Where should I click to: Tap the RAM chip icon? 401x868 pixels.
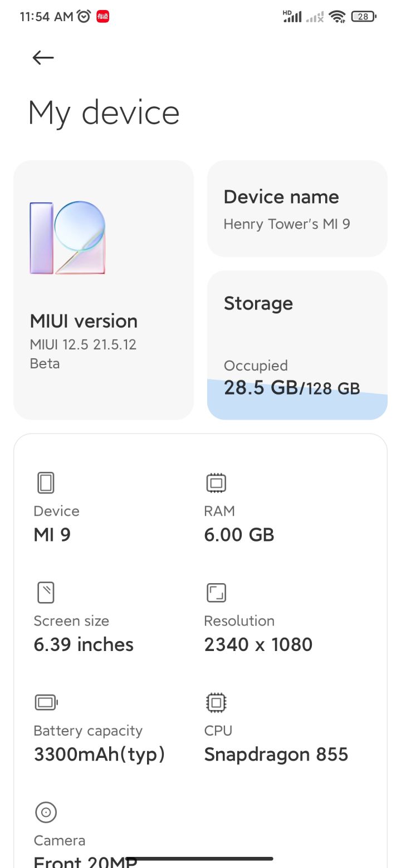[216, 483]
